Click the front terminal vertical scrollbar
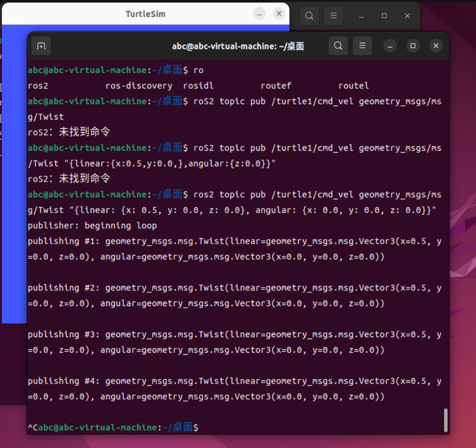The image size is (476, 448). 445,420
